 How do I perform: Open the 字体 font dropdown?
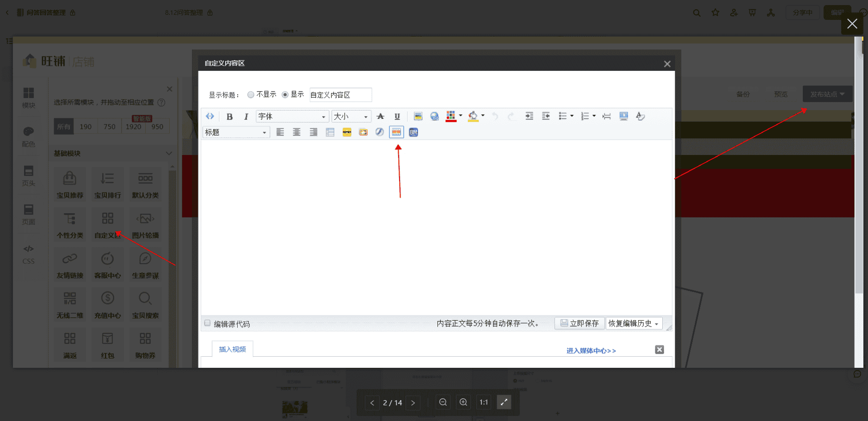292,117
